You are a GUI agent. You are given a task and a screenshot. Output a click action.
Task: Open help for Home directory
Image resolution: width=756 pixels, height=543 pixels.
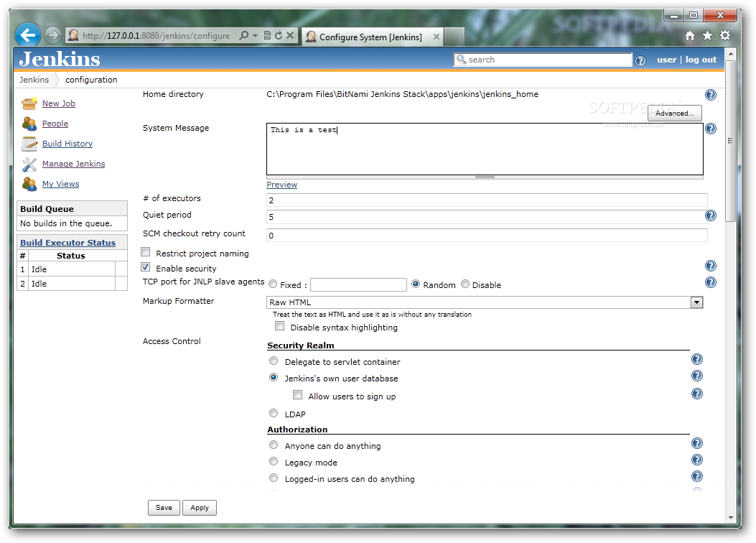(711, 95)
